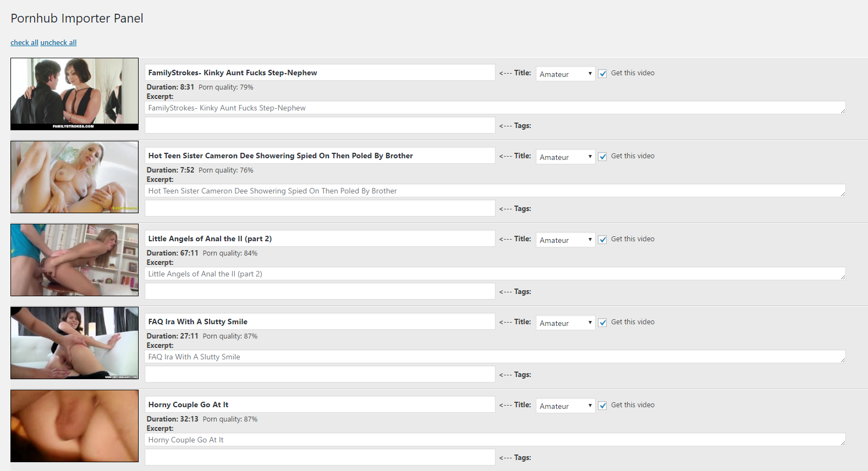
Task: Click the empty Tags field of the 8:31 video
Action: (x=320, y=125)
